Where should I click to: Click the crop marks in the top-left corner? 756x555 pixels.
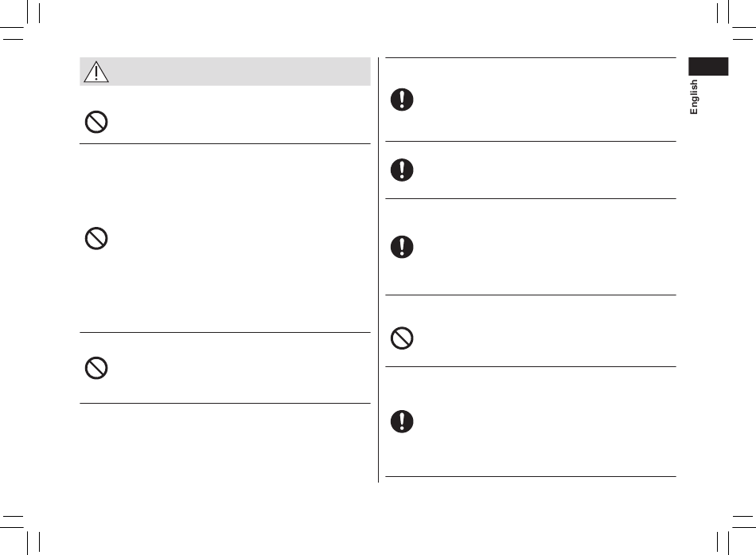click(20, 20)
